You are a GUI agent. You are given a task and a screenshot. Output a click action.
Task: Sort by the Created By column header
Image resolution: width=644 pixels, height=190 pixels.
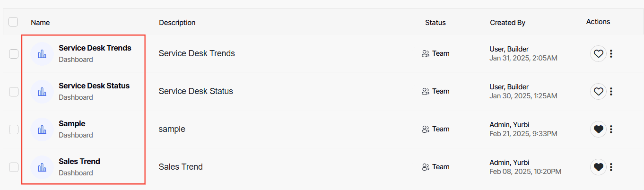507,22
